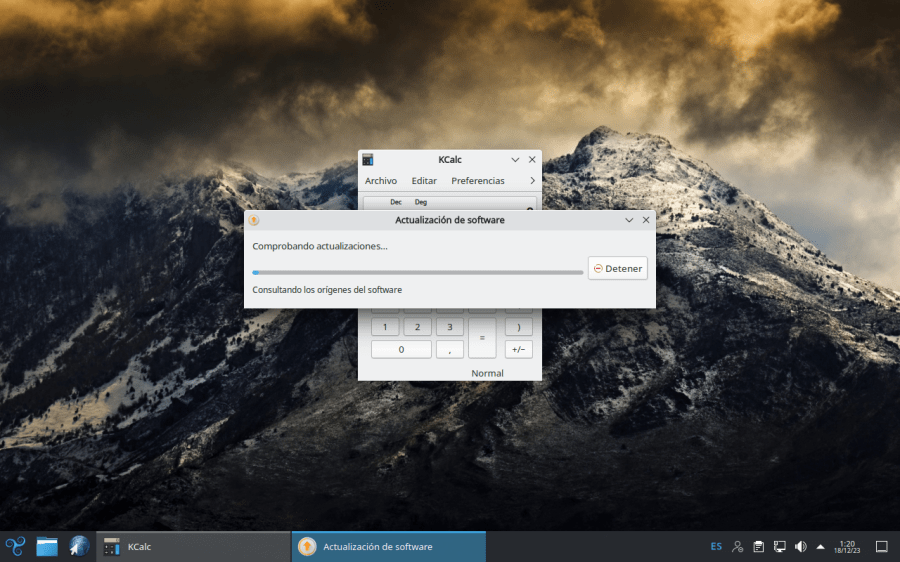
Task: Open the Editar menu in KCalc
Action: click(424, 181)
